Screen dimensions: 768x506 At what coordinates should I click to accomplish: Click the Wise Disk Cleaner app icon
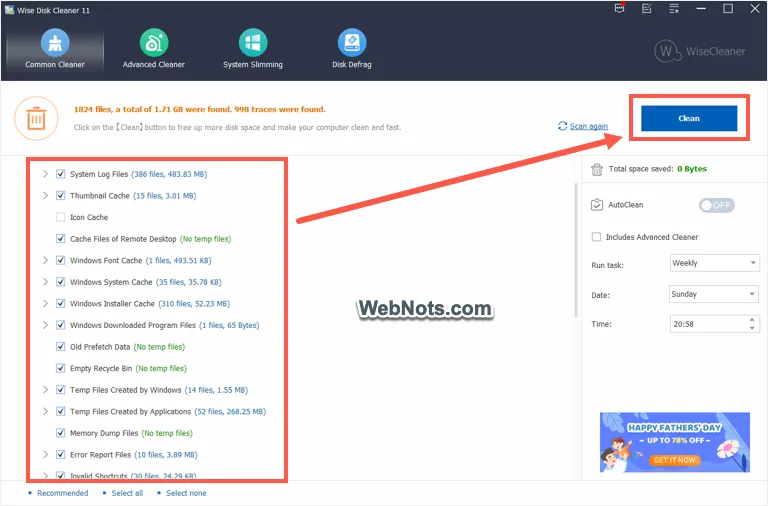[9, 10]
